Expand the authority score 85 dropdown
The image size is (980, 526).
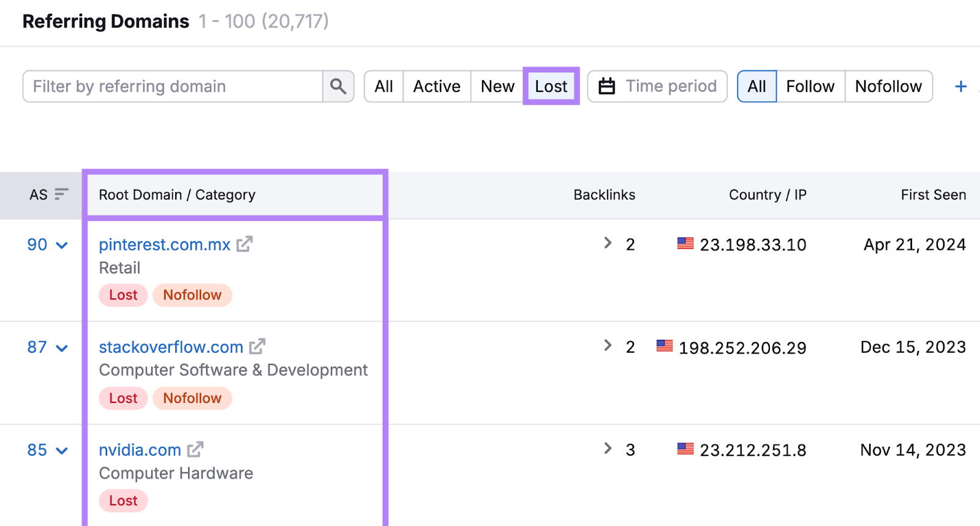tap(62, 451)
